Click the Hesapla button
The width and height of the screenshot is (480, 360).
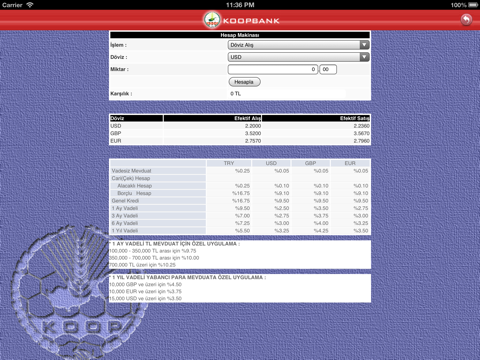pos(244,82)
